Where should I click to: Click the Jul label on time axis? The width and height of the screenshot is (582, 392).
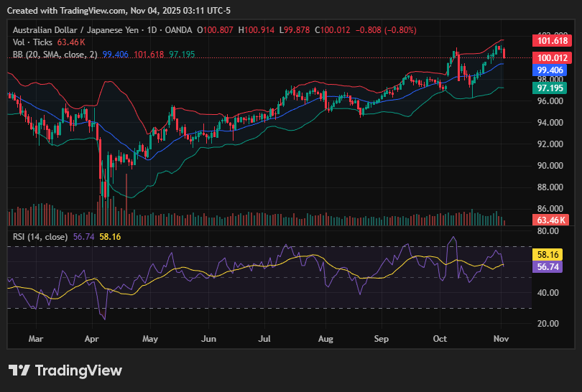tap(265, 337)
